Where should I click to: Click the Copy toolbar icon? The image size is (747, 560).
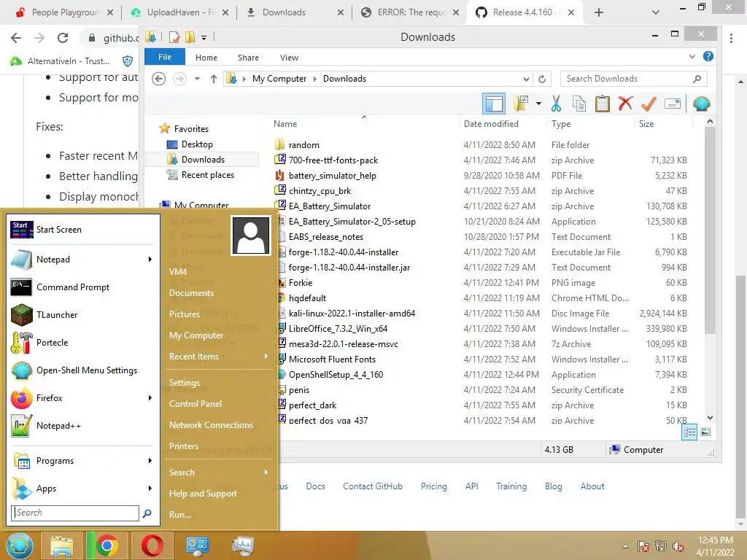coord(578,104)
